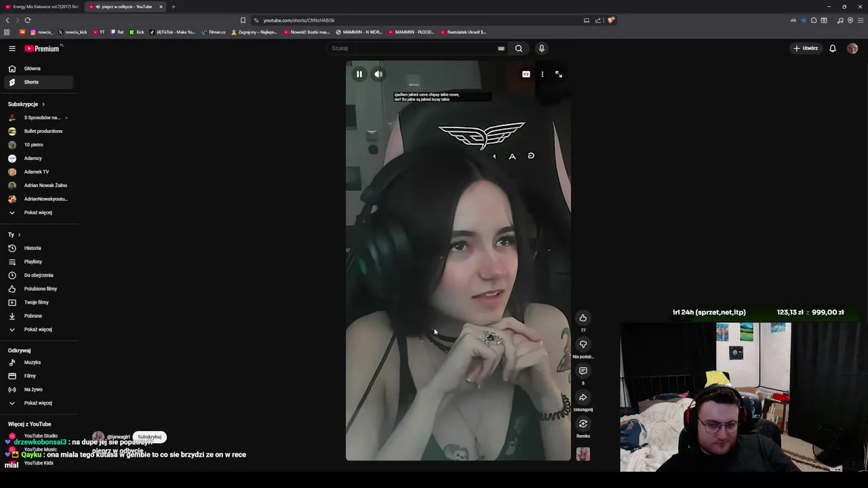
Task: Show more items below Na żywo
Action: 39,403
